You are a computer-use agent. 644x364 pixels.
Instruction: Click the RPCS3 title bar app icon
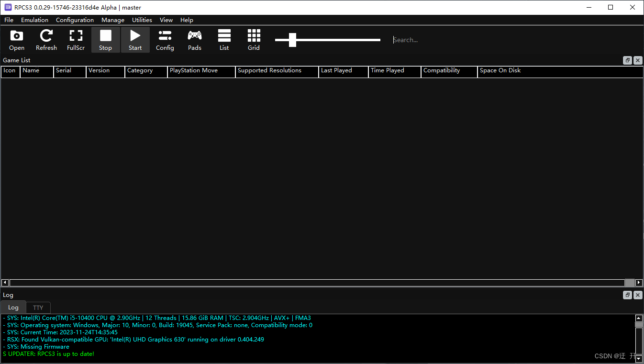(8, 7)
